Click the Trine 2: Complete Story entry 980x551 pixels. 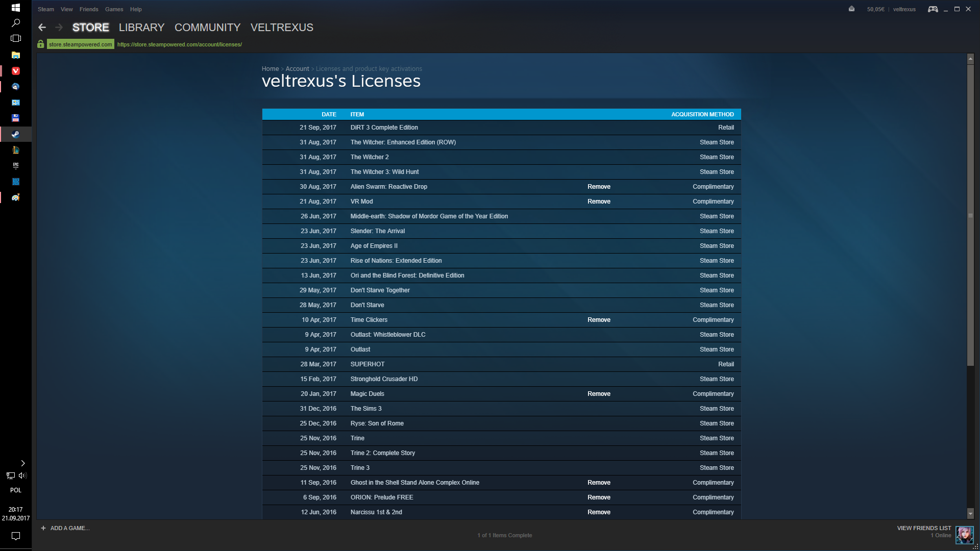pos(383,453)
